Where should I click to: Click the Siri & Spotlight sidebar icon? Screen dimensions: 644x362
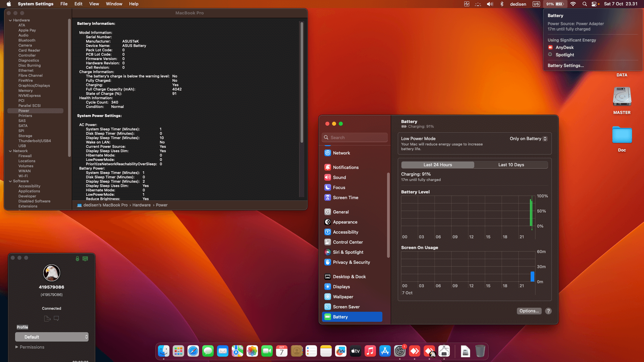(328, 252)
